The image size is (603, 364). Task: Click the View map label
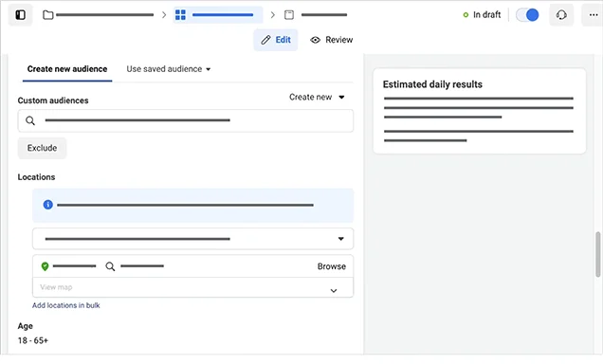point(56,287)
